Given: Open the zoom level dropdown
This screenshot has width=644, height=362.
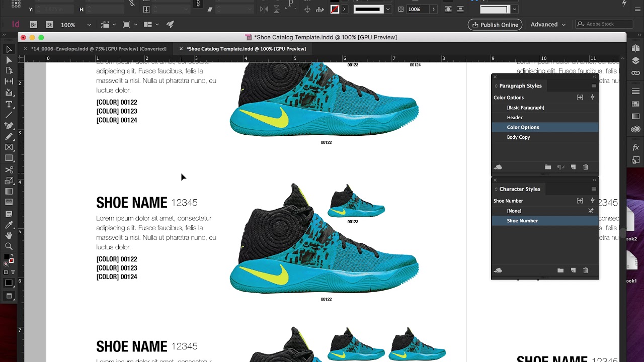Looking at the screenshot, I should (x=89, y=25).
